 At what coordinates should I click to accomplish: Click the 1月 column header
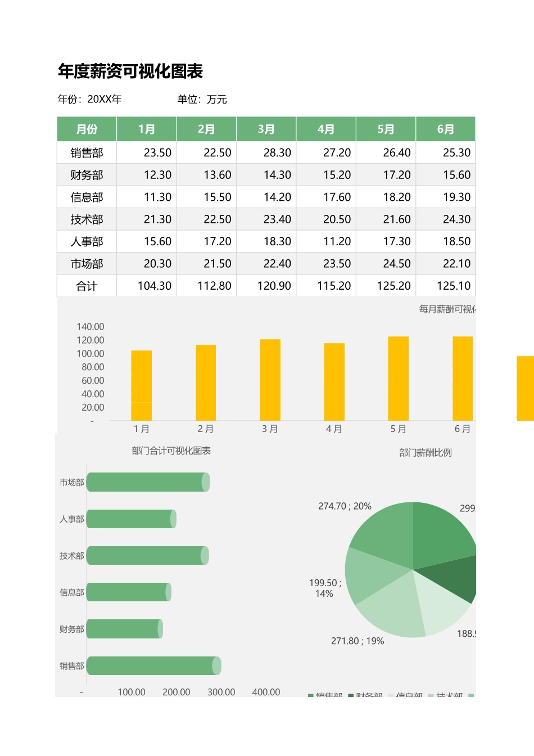[x=146, y=129]
